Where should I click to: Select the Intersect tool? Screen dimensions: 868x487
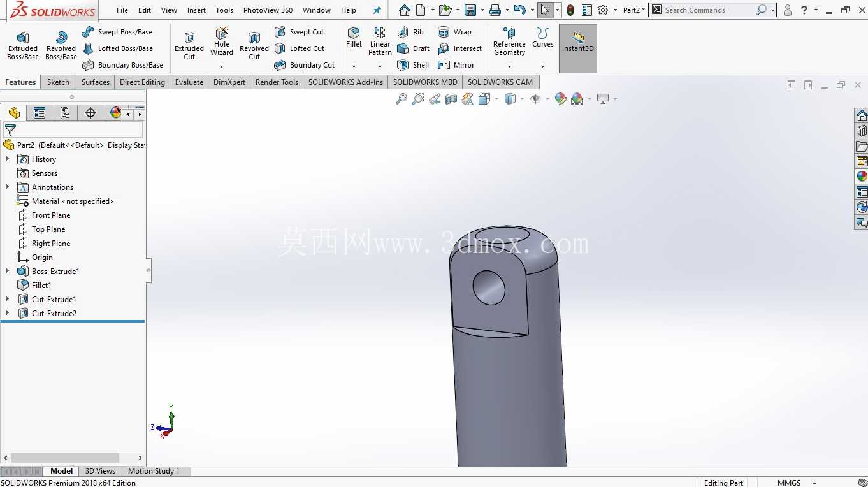459,48
